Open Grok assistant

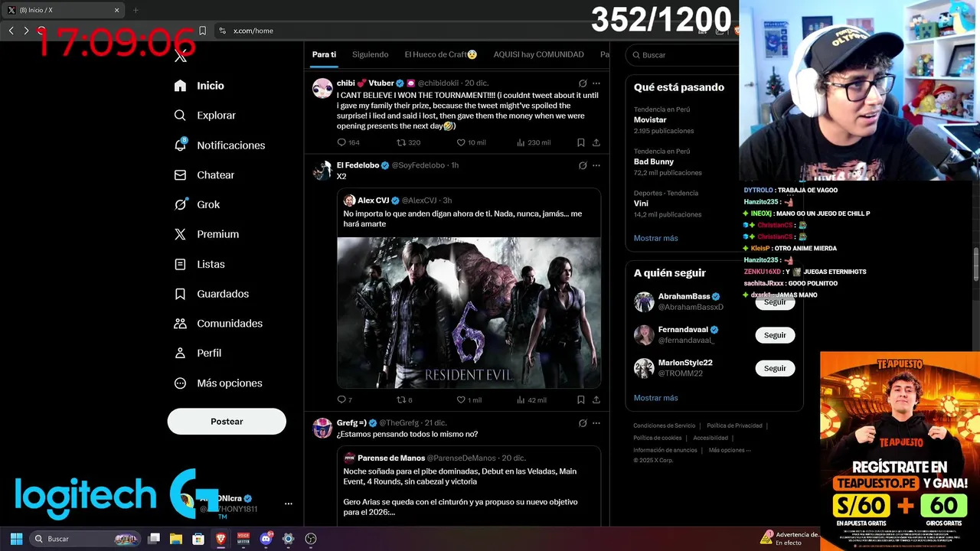(x=197, y=204)
